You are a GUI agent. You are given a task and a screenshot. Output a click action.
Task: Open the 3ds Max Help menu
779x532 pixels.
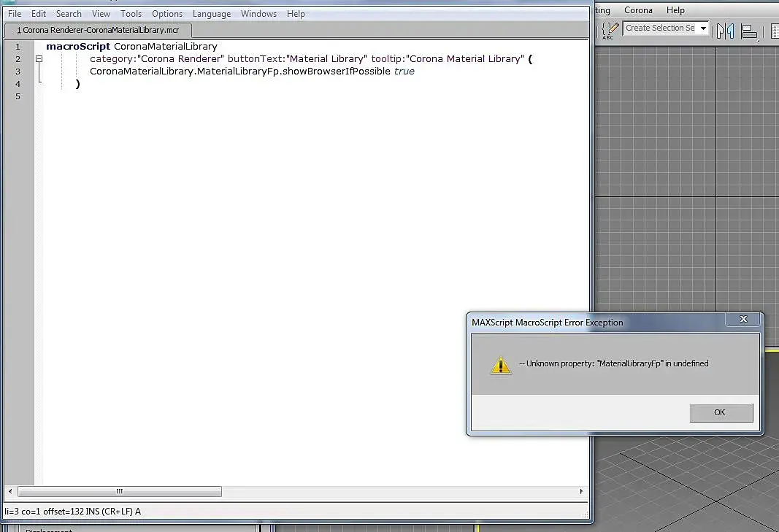pos(675,10)
